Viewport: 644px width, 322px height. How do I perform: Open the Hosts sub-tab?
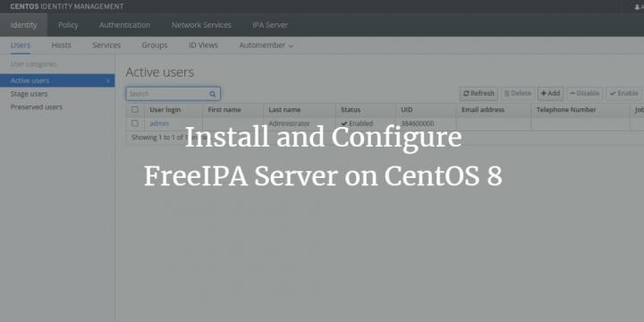(x=61, y=46)
